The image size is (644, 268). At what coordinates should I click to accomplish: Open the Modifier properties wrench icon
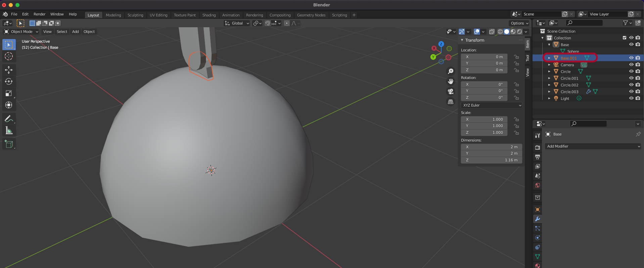[538, 219]
